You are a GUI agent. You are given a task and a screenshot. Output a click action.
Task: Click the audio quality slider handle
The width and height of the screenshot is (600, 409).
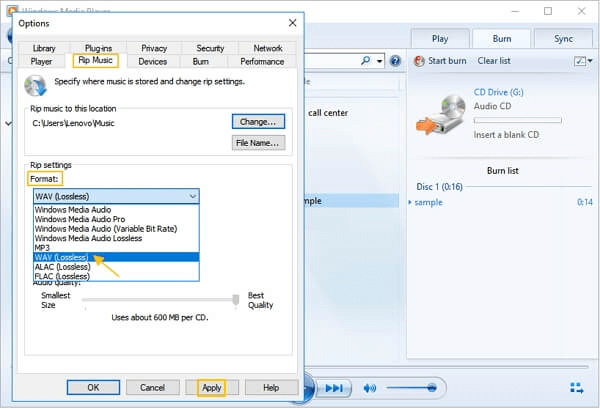coord(236,300)
